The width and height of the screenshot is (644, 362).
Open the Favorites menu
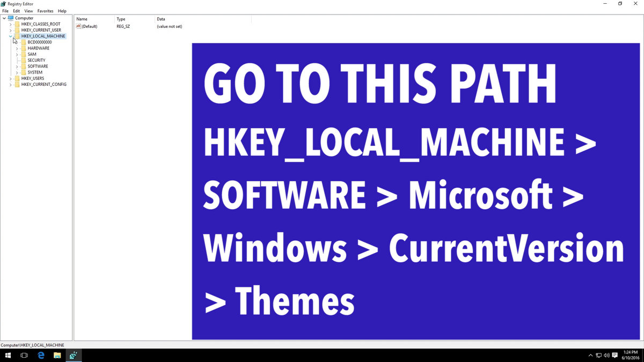pos(45,11)
